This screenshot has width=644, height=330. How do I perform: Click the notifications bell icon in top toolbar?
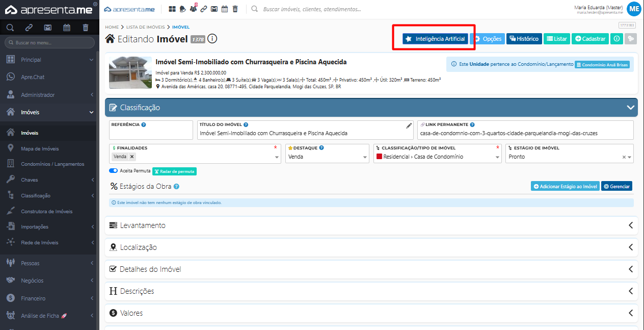coord(182,9)
